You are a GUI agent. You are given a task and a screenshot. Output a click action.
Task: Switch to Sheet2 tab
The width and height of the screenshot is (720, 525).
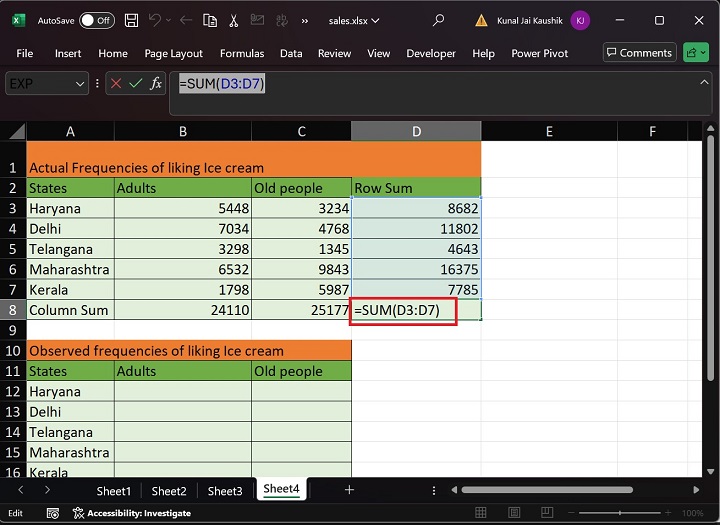(169, 490)
